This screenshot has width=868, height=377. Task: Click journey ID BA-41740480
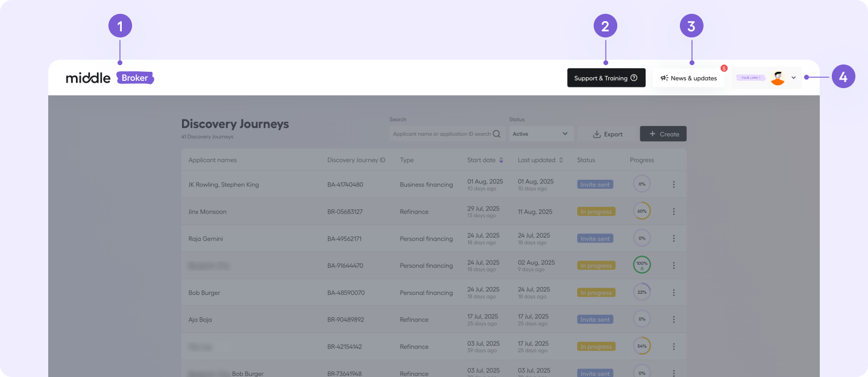pos(345,185)
